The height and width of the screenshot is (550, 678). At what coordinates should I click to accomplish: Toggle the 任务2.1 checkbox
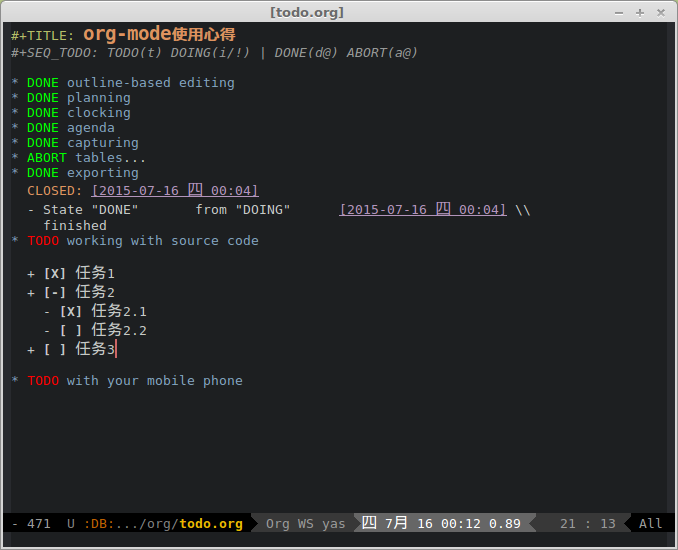[70, 311]
